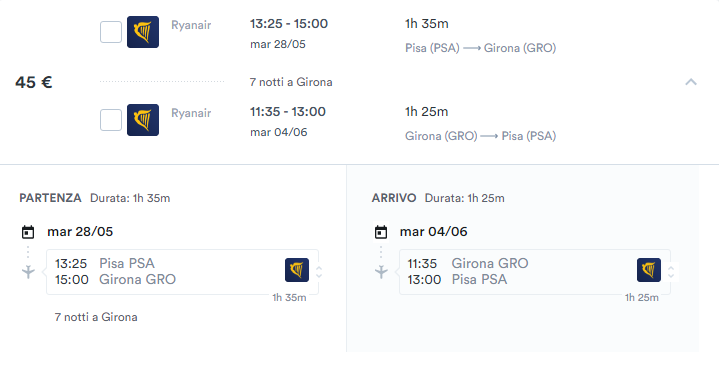Image resolution: width=719 pixels, height=368 pixels.
Task: Click the Girona (GRO) to Pisa (PSA) route text
Action: (481, 136)
